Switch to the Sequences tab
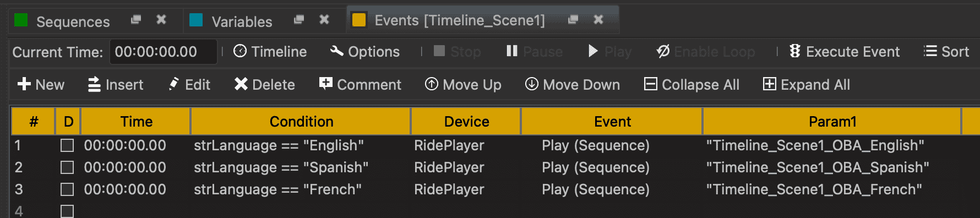The width and height of the screenshot is (980, 218). pos(62,21)
